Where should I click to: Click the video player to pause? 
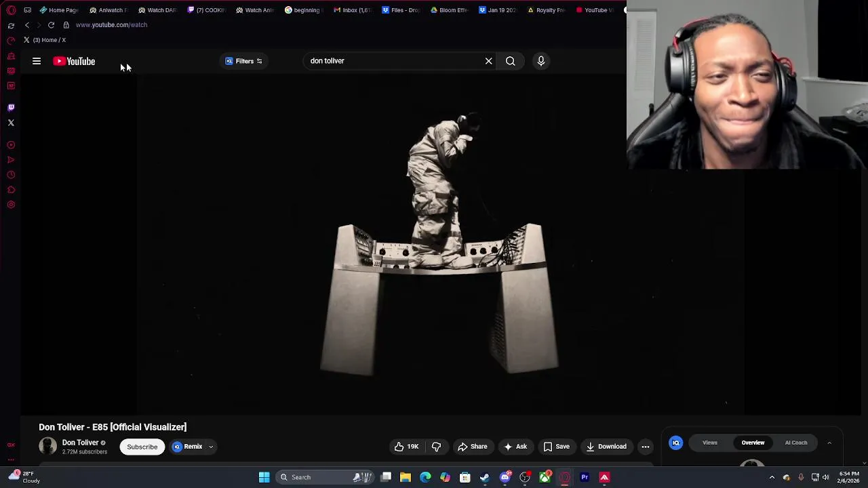[x=441, y=244]
